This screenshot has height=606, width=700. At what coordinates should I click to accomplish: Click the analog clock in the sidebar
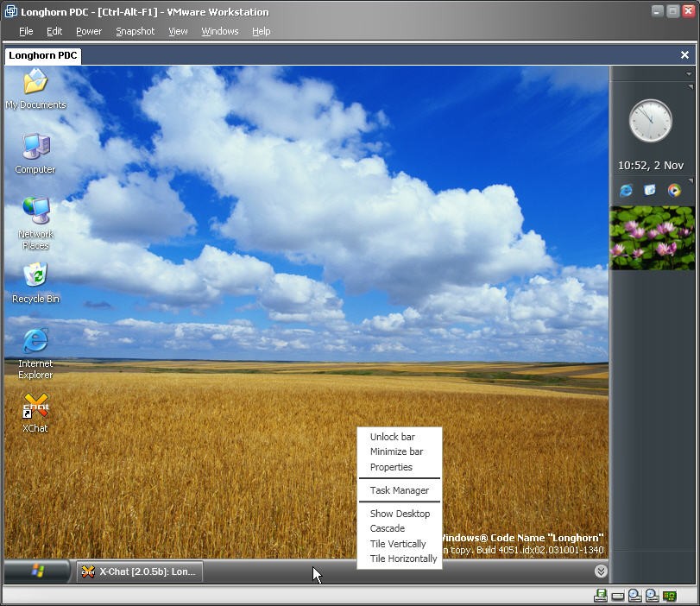(650, 121)
